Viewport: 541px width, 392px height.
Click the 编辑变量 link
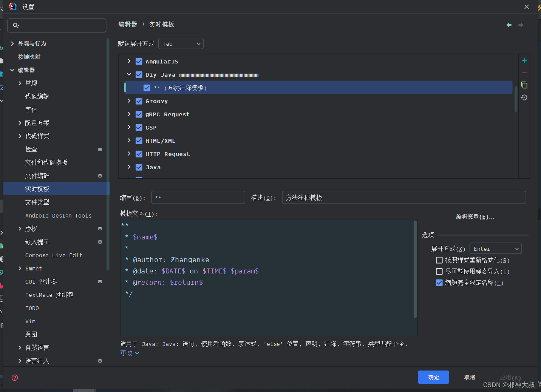pyautogui.click(x=475, y=217)
